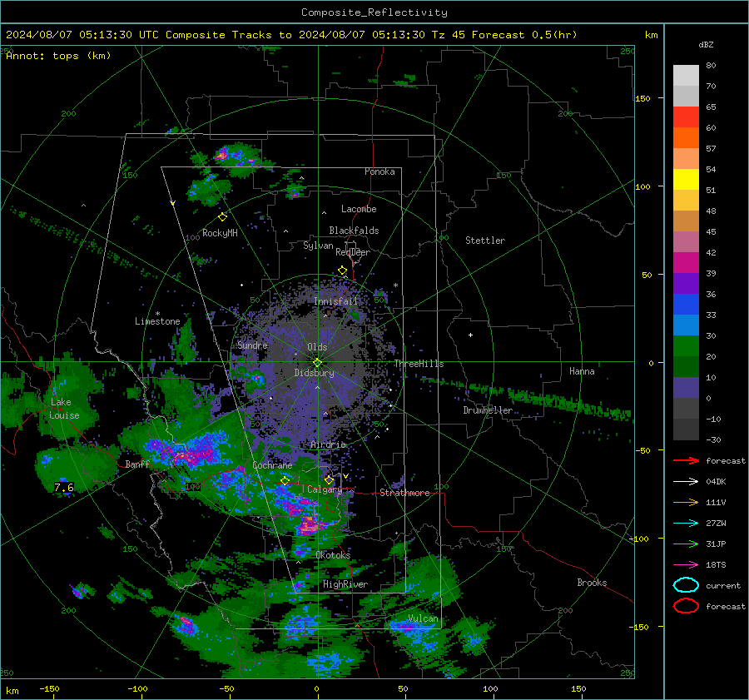Click the white 04DK arrow icon
The width and height of the screenshot is (749, 700).
686,482
